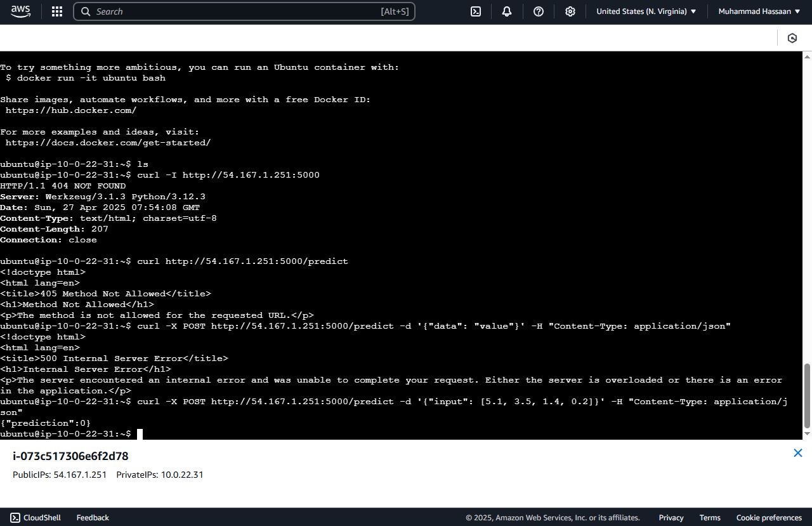Click the PublicIPs: 54.167.1.251 text

tap(60, 475)
